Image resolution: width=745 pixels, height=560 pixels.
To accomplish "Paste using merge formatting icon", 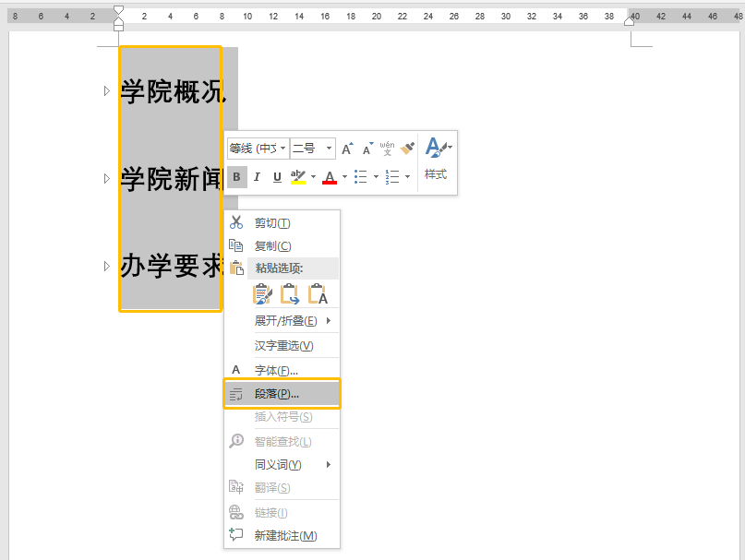I will click(290, 294).
